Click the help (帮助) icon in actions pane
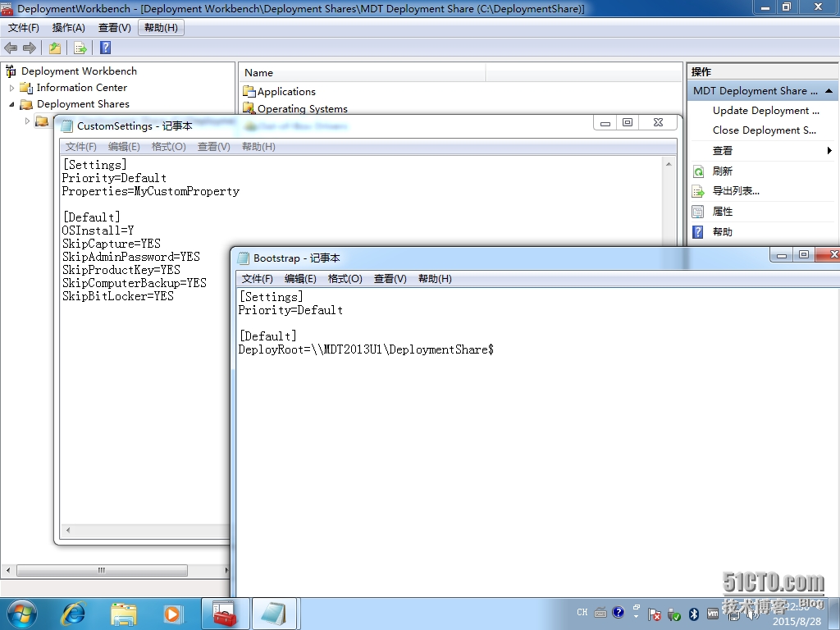The height and width of the screenshot is (630, 840). point(698,232)
